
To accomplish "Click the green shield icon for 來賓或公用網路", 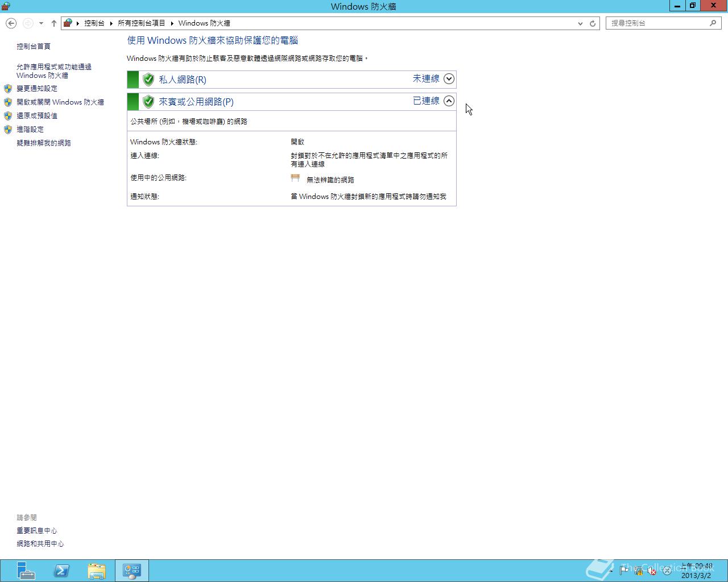I will [148, 102].
